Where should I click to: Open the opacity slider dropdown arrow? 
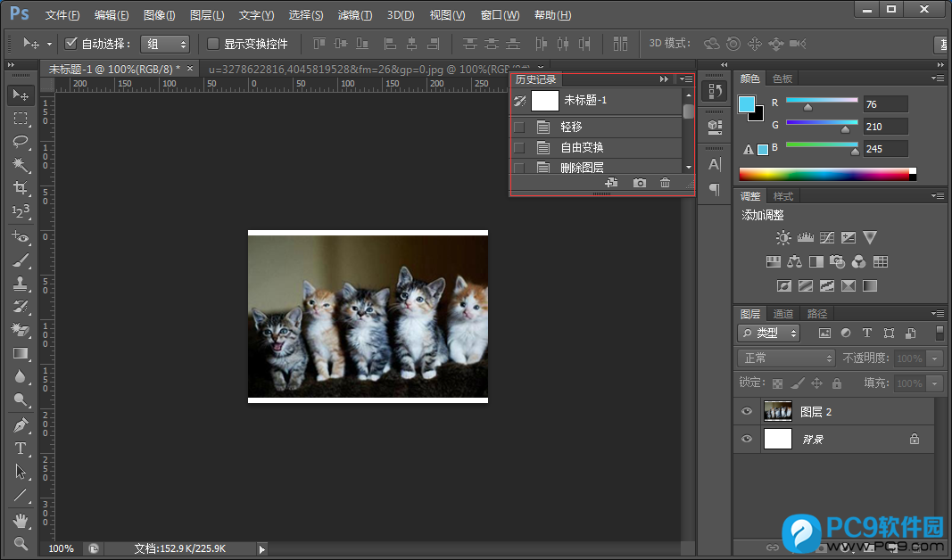(x=935, y=358)
